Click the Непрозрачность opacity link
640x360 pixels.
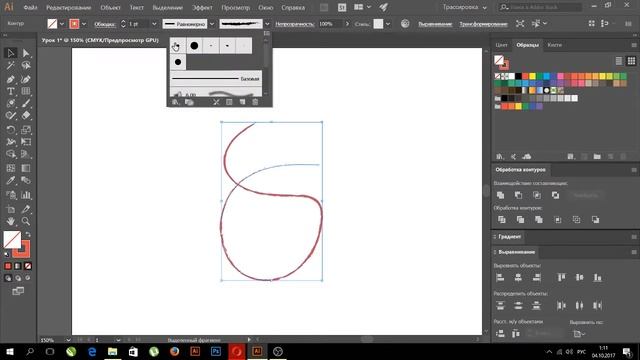tap(294, 24)
